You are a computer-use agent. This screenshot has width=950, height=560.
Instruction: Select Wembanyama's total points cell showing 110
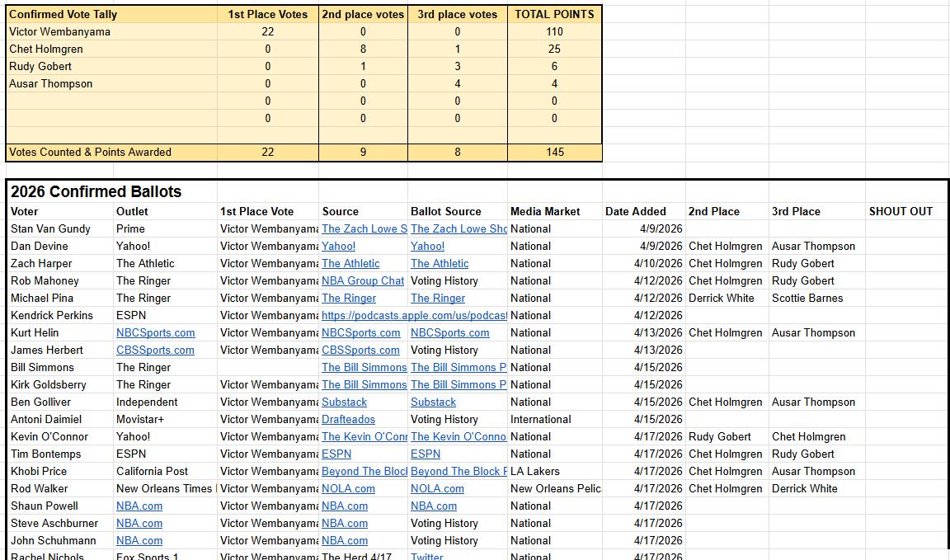point(554,31)
